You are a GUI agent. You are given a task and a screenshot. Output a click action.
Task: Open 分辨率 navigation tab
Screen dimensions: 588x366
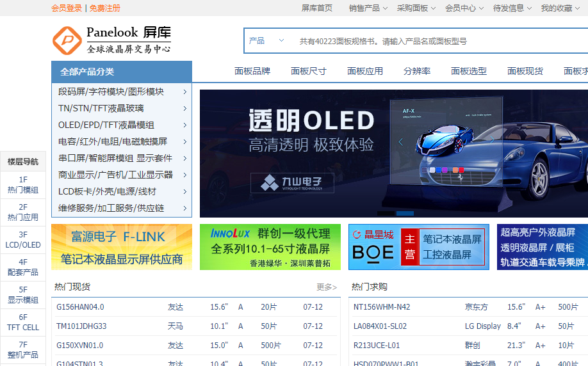click(416, 71)
